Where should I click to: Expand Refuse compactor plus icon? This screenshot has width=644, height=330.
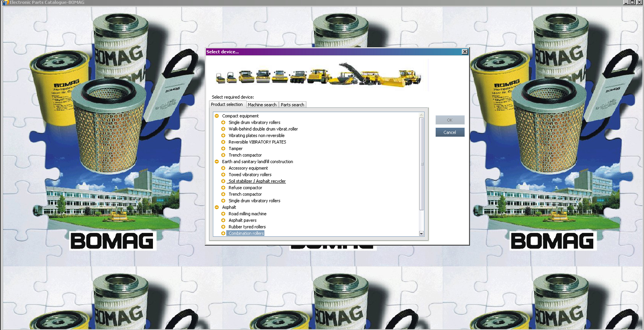click(x=223, y=188)
